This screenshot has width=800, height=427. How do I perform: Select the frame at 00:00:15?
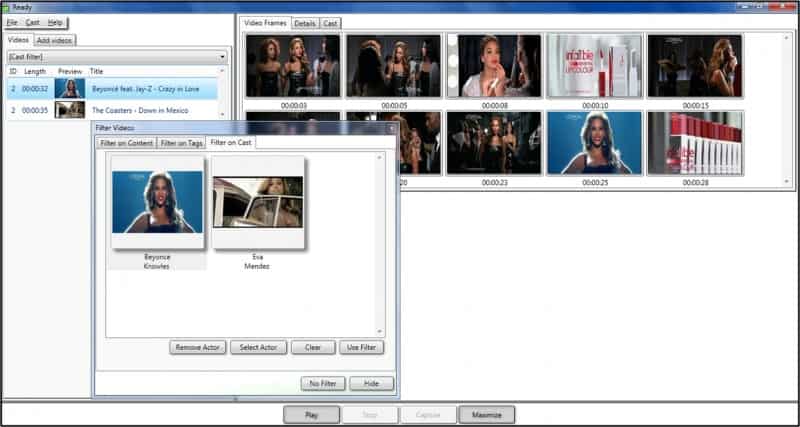coord(695,66)
